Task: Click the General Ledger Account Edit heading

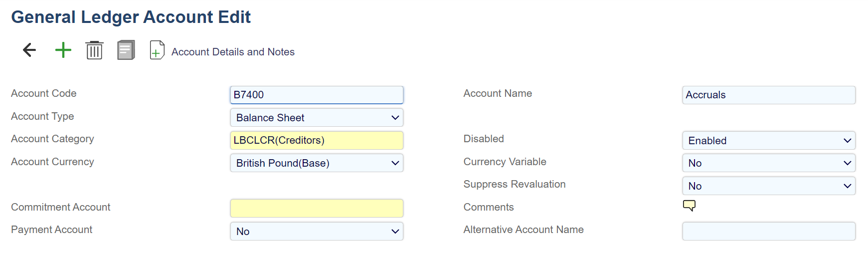Action: point(131,17)
